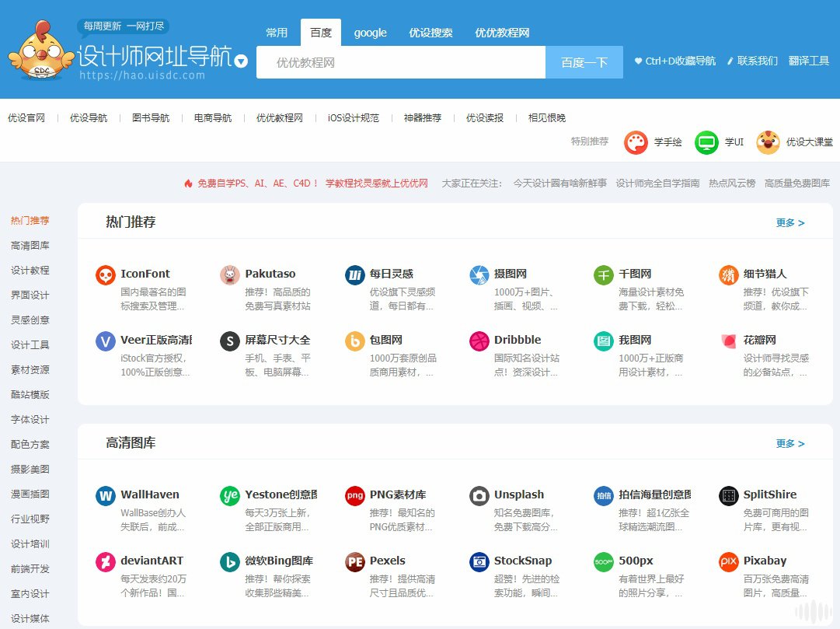Click 高质量免费图库 trending link
840x629 pixels.
click(x=797, y=183)
